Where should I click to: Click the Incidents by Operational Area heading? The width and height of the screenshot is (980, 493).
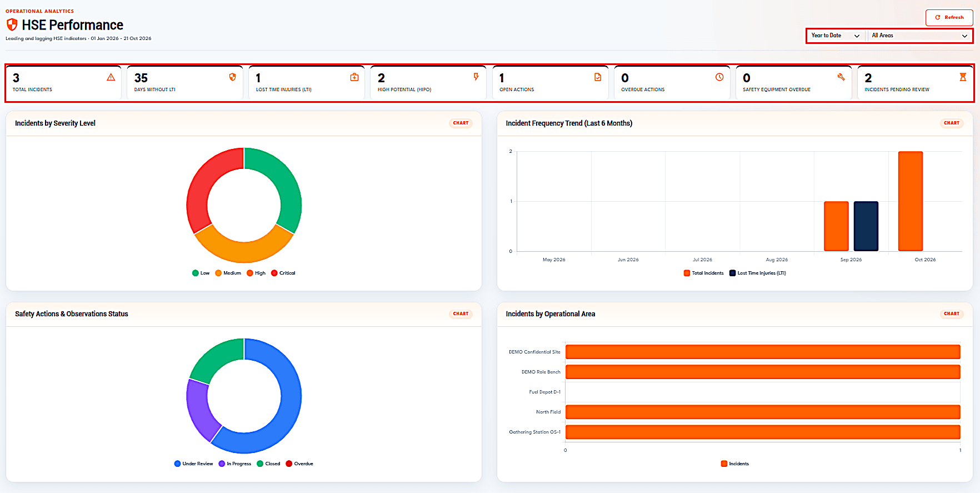[x=550, y=314]
